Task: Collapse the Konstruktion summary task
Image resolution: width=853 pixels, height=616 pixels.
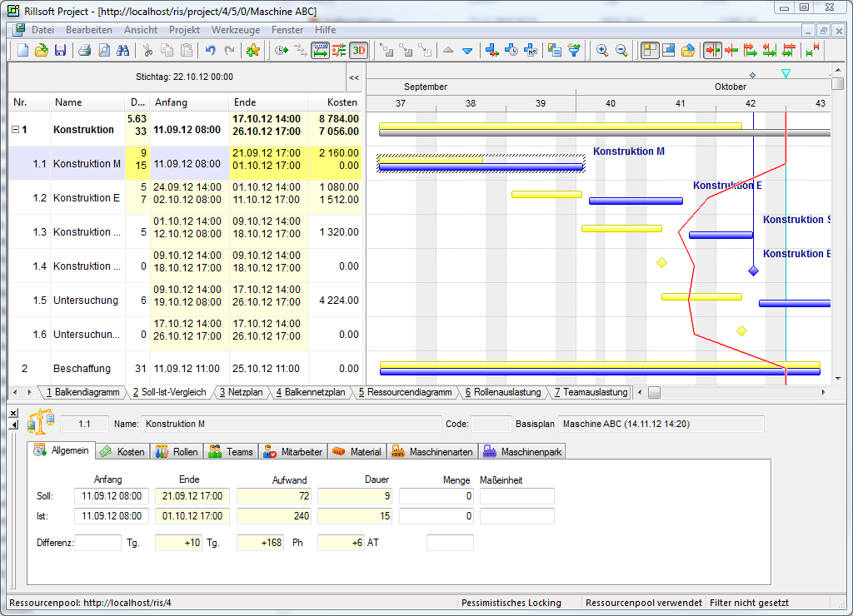Action: coord(15,129)
